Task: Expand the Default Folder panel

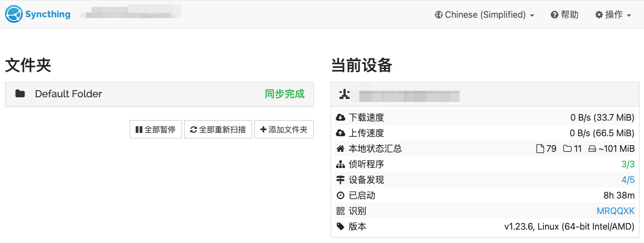Action: click(x=159, y=94)
